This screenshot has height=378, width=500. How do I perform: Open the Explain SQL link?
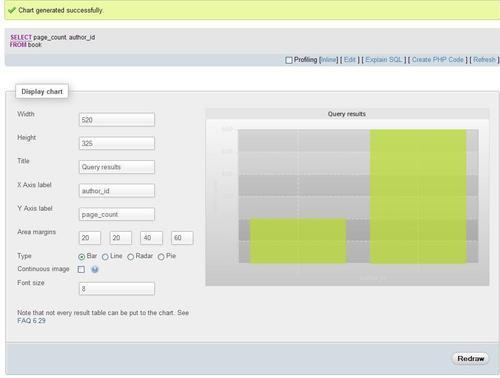click(x=384, y=60)
